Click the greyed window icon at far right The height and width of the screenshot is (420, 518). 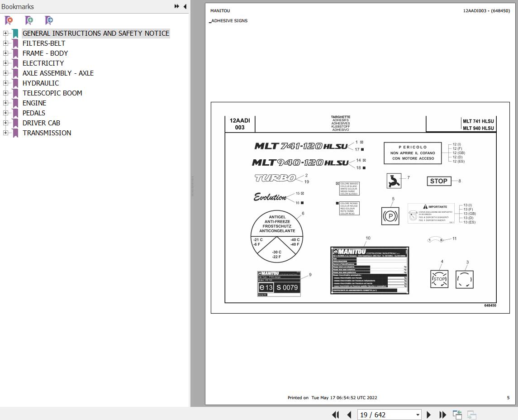tap(471, 415)
